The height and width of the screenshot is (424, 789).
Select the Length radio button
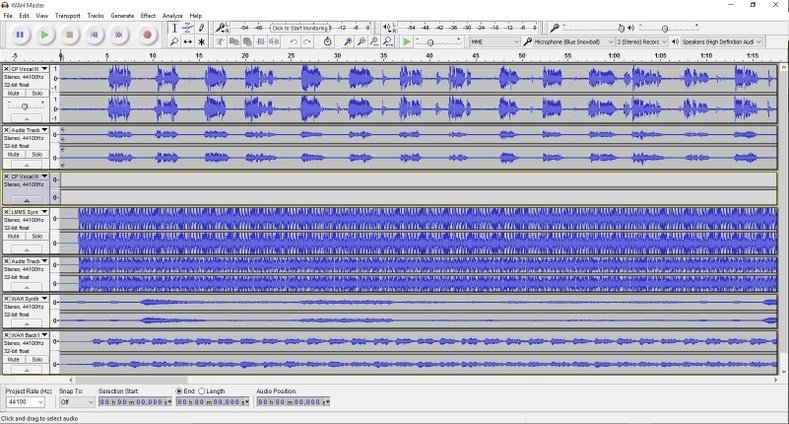202,391
